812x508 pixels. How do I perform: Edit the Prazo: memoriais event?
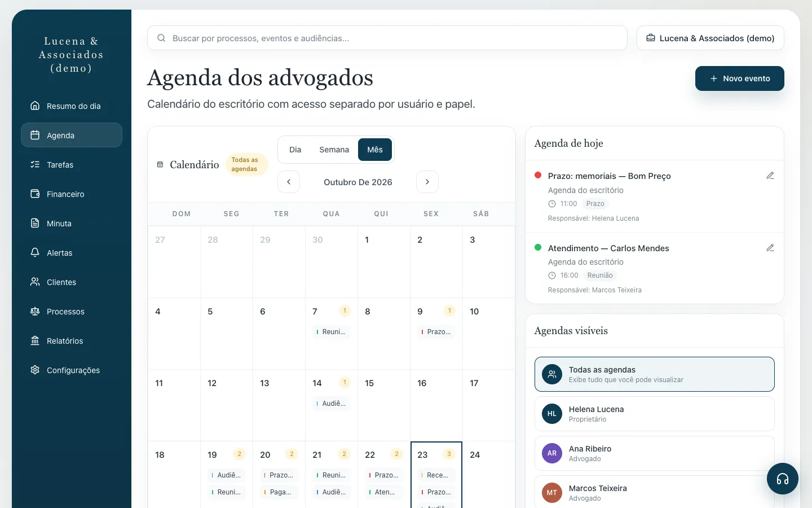point(770,176)
